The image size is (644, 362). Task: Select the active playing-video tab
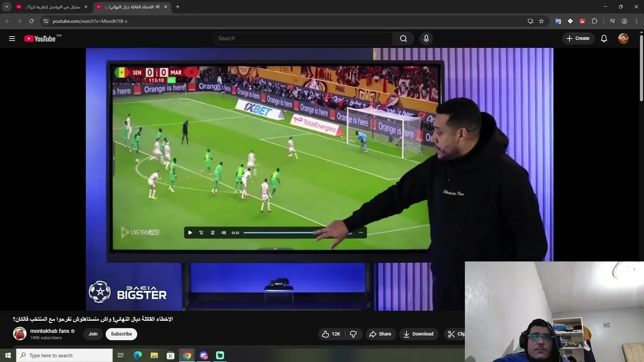point(132,7)
